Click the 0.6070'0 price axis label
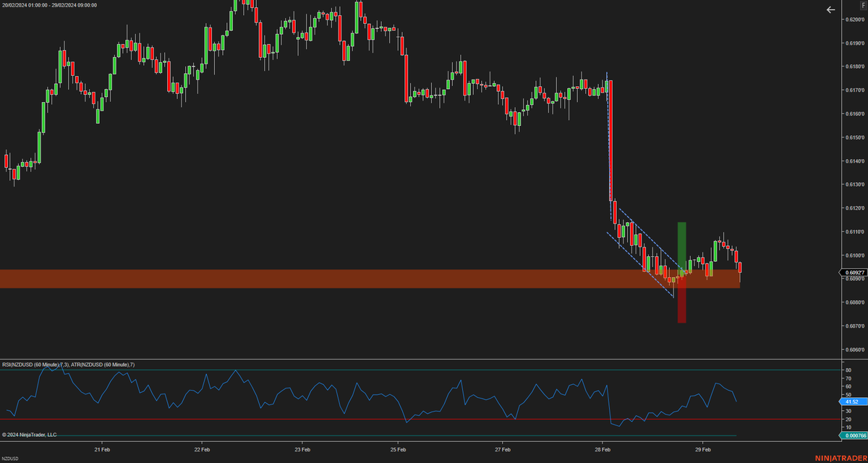 click(854, 326)
